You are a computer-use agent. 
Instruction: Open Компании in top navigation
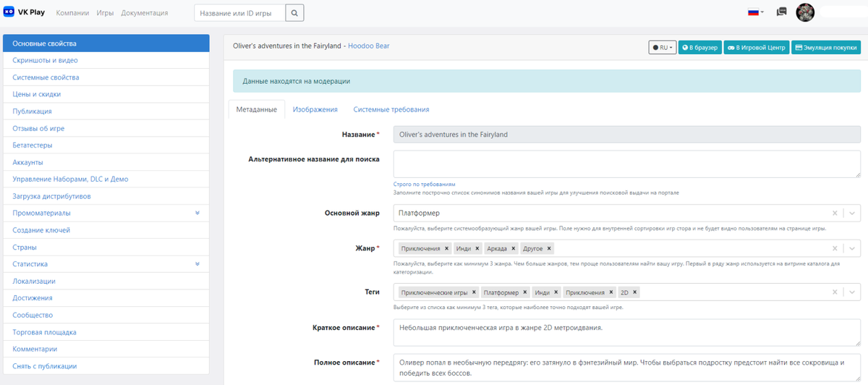[73, 13]
